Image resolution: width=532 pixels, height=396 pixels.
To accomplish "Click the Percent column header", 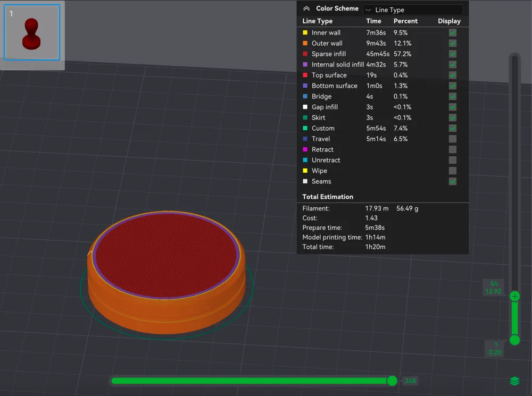I will pos(405,21).
